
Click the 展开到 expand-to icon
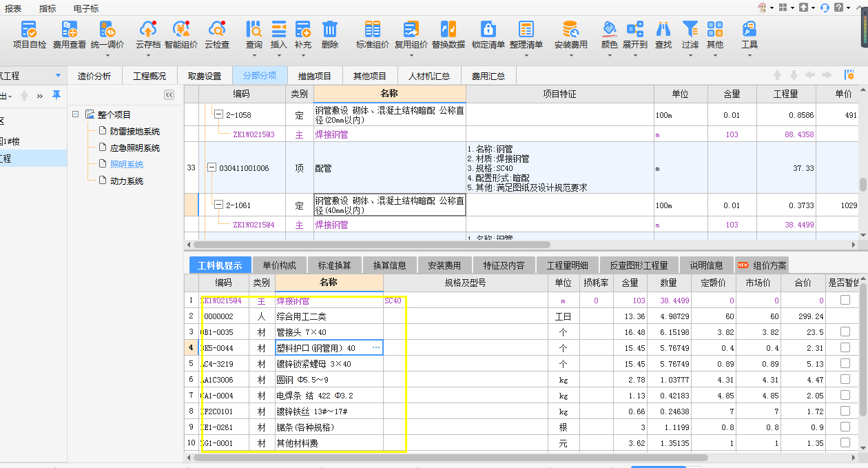(634, 30)
